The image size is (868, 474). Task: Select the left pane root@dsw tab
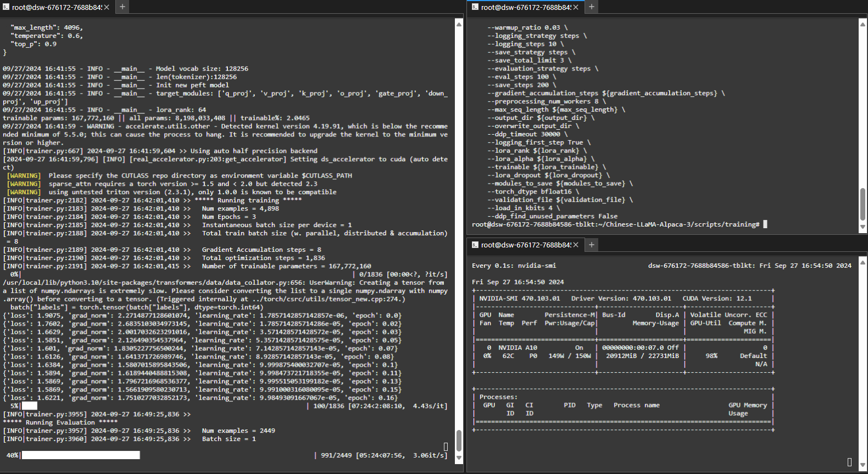56,7
